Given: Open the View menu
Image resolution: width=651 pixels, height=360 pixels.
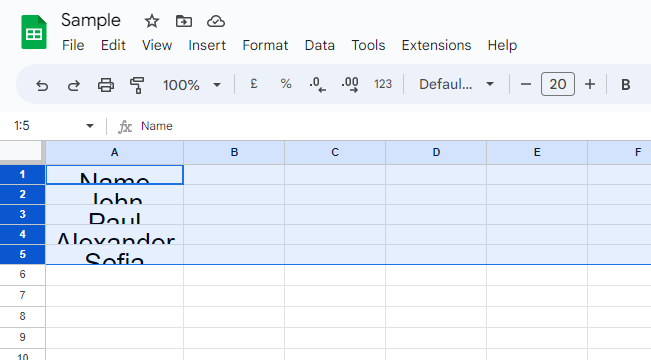Looking at the screenshot, I should [x=157, y=45].
